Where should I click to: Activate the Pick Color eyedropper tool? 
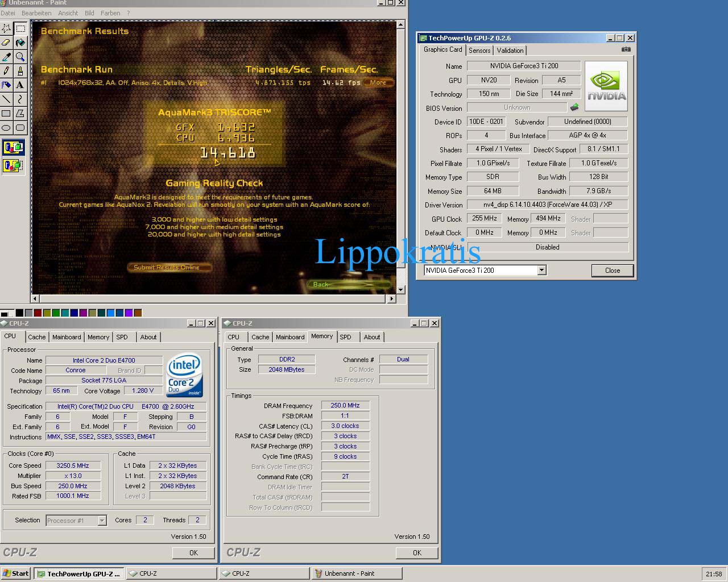[6, 56]
